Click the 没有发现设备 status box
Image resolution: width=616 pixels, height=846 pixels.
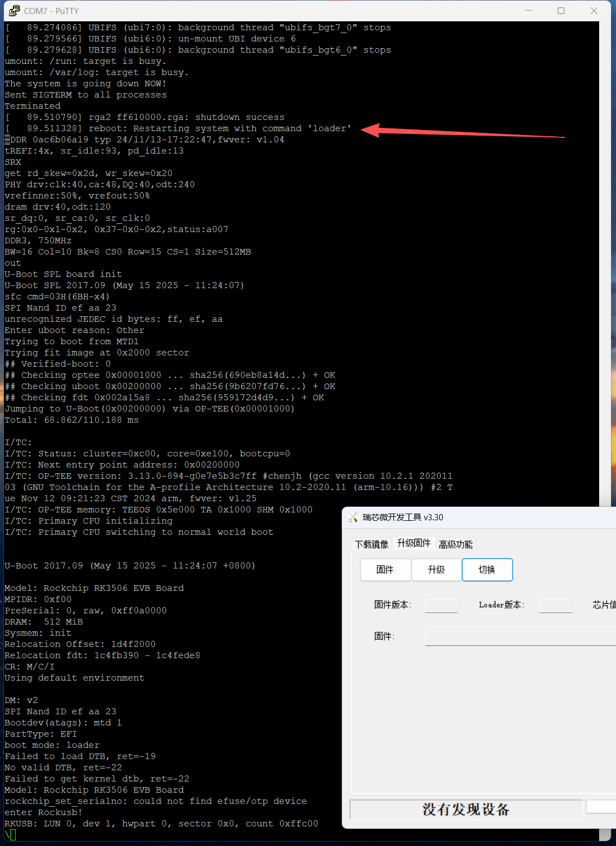465,809
